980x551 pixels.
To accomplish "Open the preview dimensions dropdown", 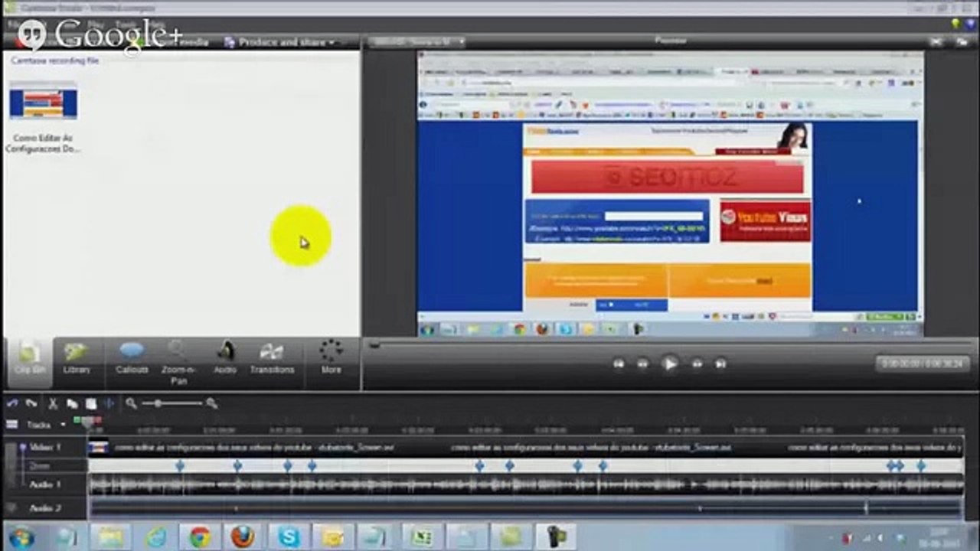I will [x=417, y=41].
